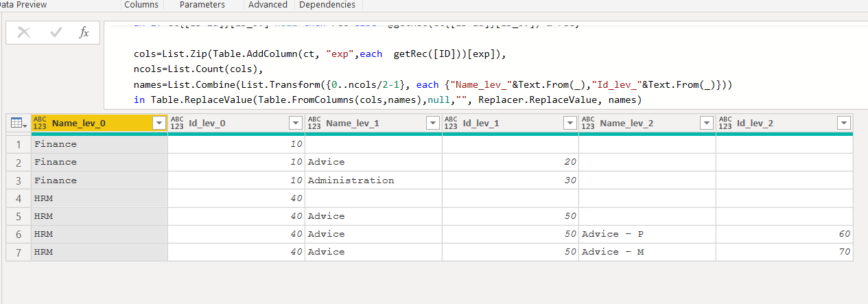Open filter dropdown for Id_lev_0 column
This screenshot has width=868, height=304.
pos(296,123)
